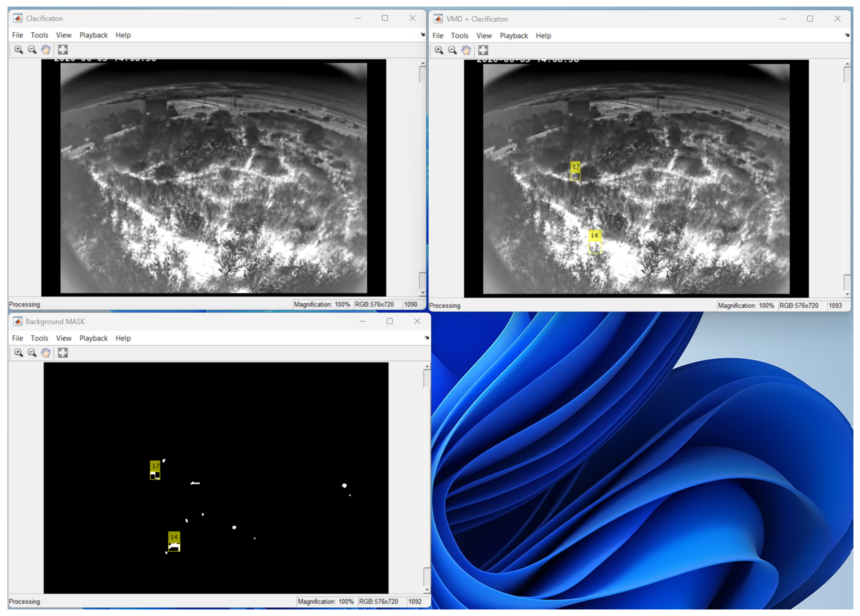Click Zoom In icon in Clacificaton window

pyautogui.click(x=18, y=50)
